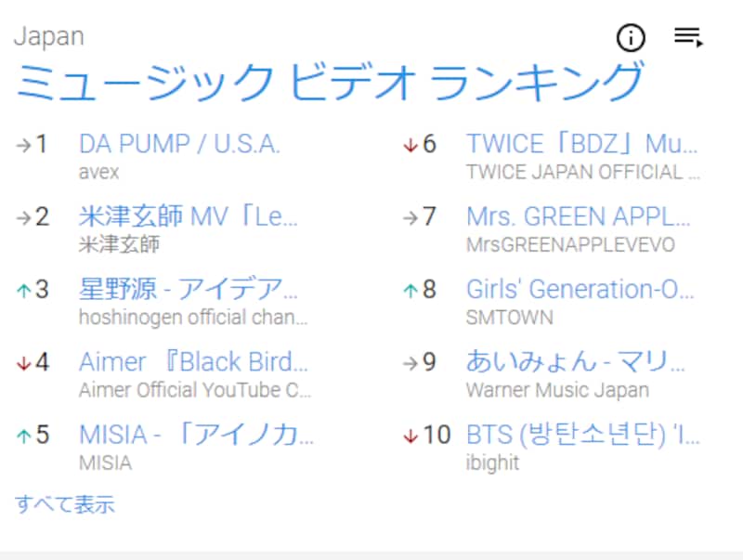Go to SMTOWN channel
The height and width of the screenshot is (560, 743).
click(x=509, y=318)
